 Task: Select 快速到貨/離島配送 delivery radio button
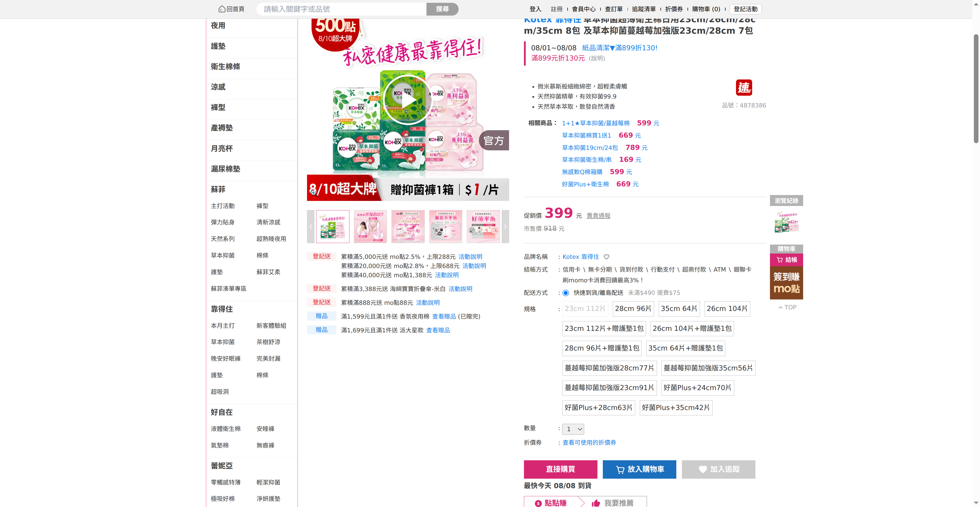[x=566, y=293]
